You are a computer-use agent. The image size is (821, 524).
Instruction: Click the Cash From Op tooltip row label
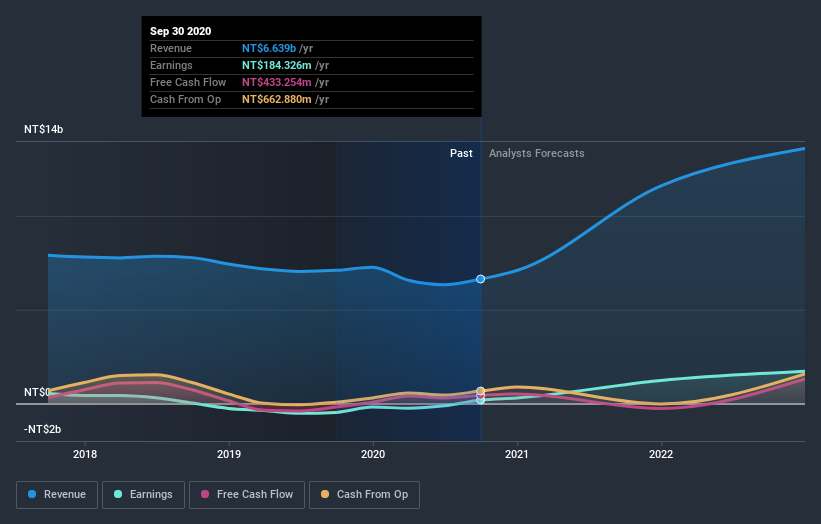coord(185,99)
